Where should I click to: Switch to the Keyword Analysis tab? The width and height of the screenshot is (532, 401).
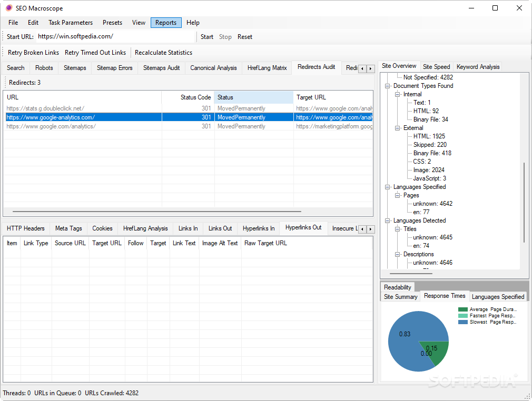[478, 67]
